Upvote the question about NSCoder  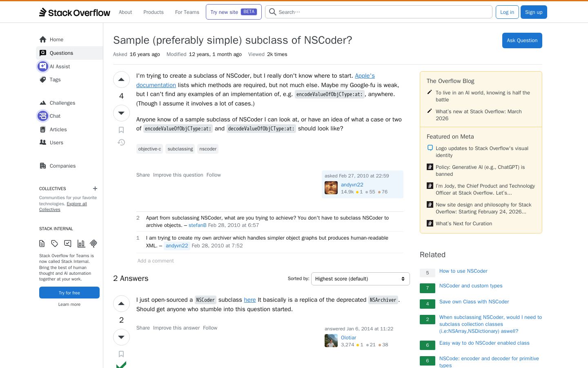click(x=121, y=80)
